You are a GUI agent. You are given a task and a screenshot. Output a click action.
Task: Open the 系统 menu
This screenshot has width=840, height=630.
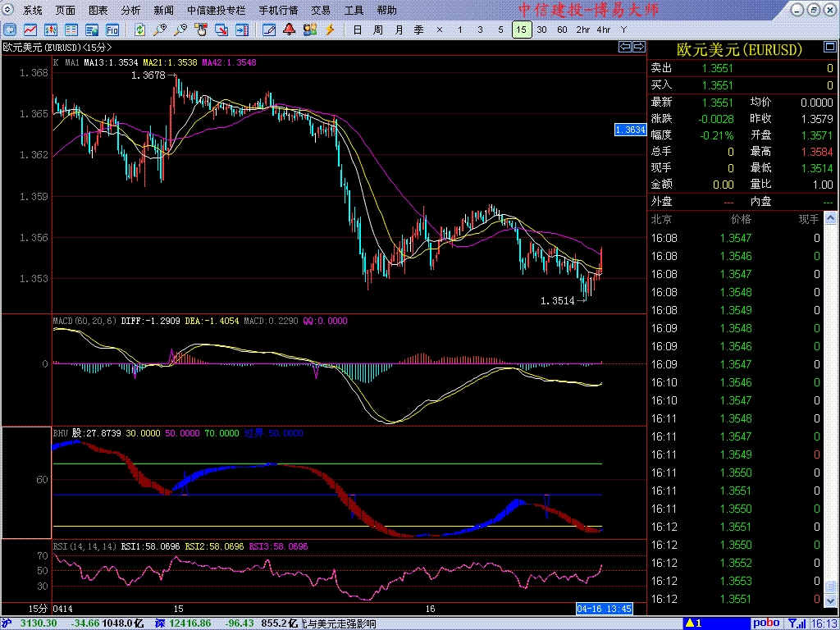33,11
